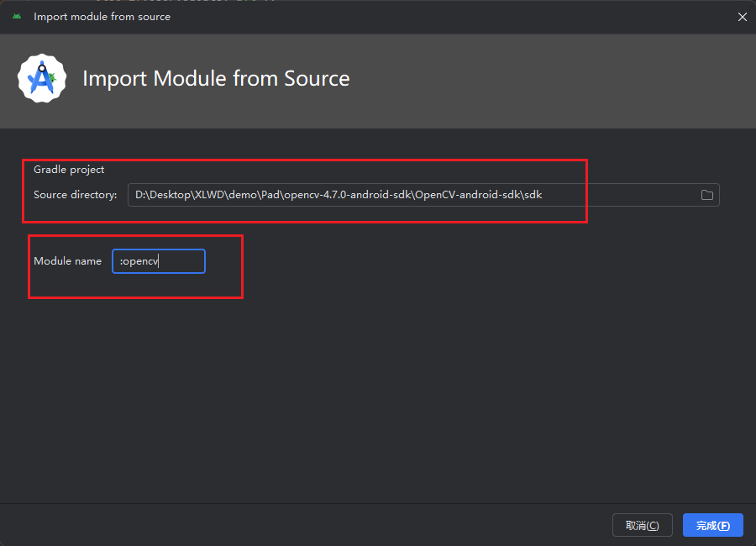Click the 'Gradle project' label
Viewport: 756px width, 546px height.
click(x=69, y=170)
